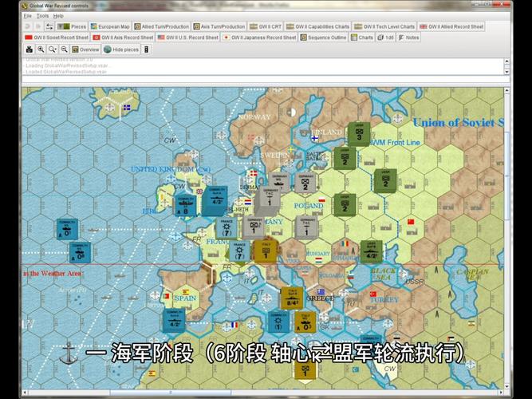This screenshot has height=399, width=532.
Task: Select German TAC 1 counter in southern Poland
Action: 306,228
